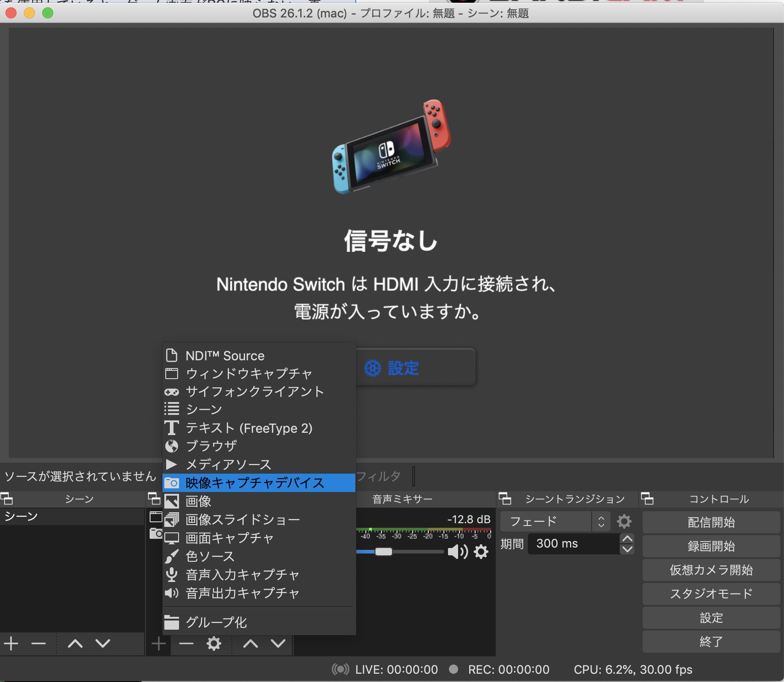The height and width of the screenshot is (682, 784).
Task: Choose 色ソース menu entry
Action: click(x=259, y=556)
